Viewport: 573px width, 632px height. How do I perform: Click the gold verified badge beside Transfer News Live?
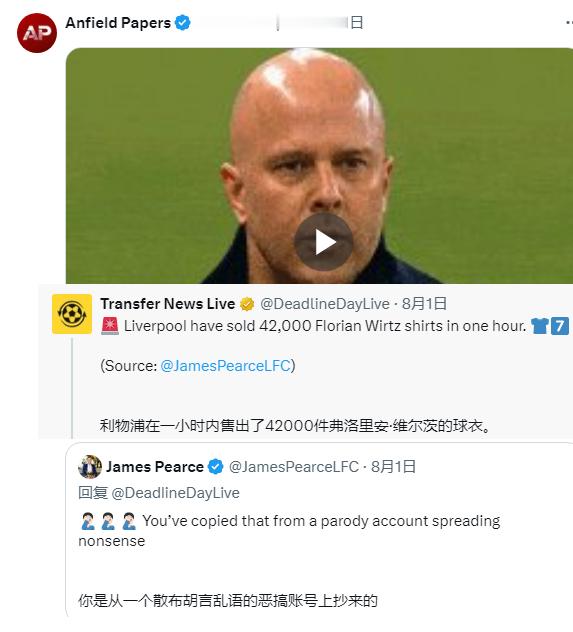click(247, 304)
